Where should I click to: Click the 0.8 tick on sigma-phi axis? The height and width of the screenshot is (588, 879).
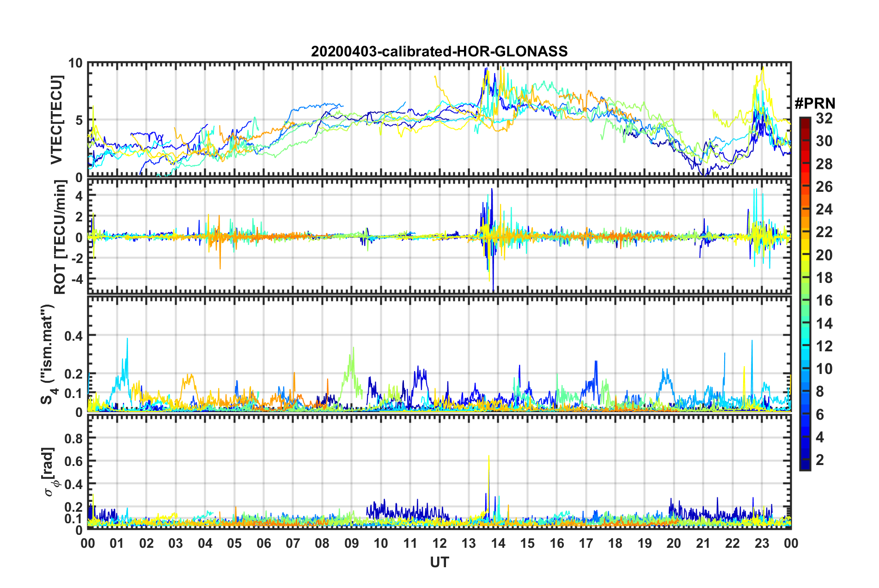click(x=73, y=438)
